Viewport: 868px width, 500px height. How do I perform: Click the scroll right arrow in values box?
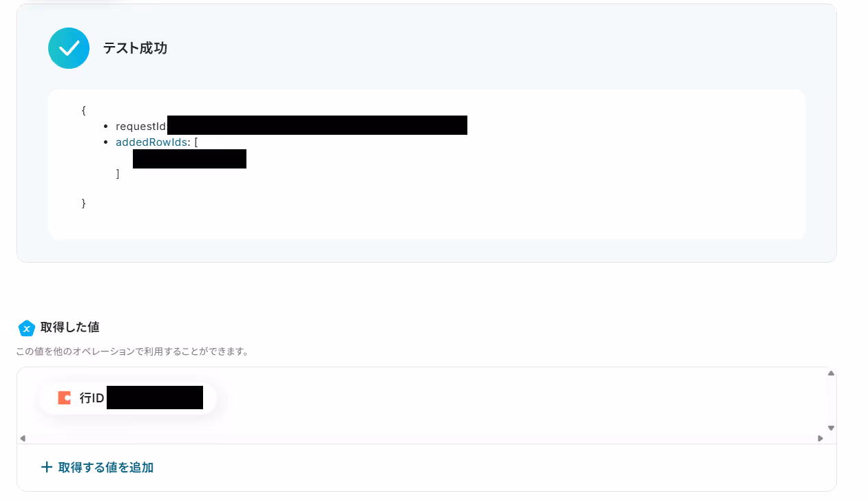pyautogui.click(x=820, y=438)
